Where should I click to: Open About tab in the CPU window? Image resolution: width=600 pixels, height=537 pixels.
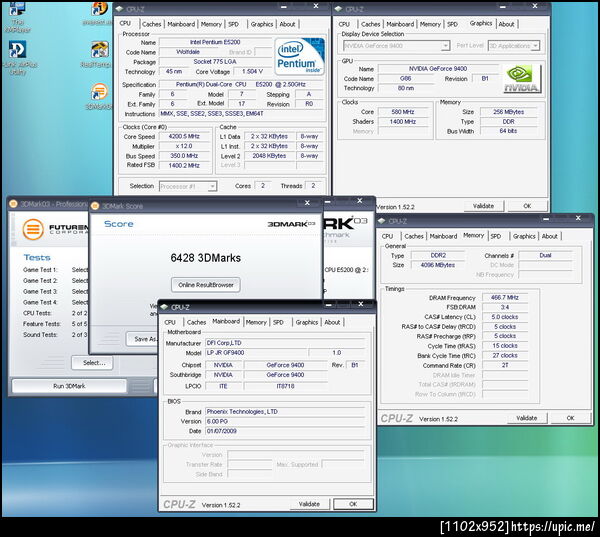point(287,24)
